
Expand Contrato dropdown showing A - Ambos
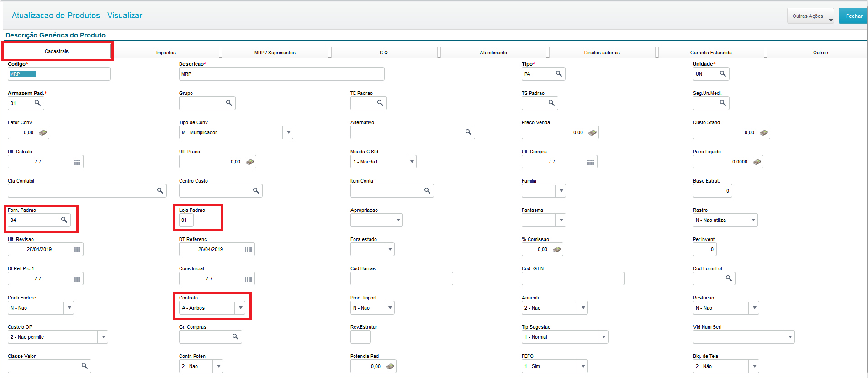pyautogui.click(x=240, y=308)
